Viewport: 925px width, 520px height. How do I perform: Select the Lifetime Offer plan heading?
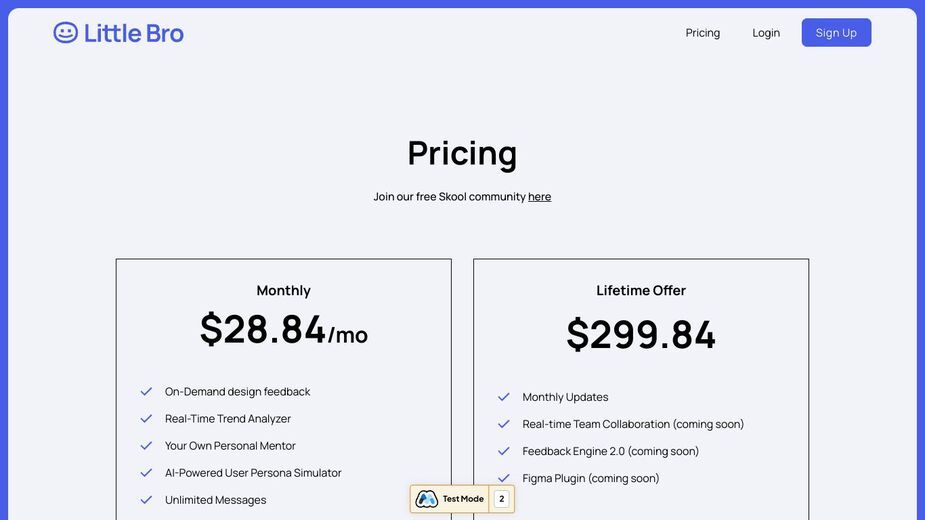click(x=641, y=290)
